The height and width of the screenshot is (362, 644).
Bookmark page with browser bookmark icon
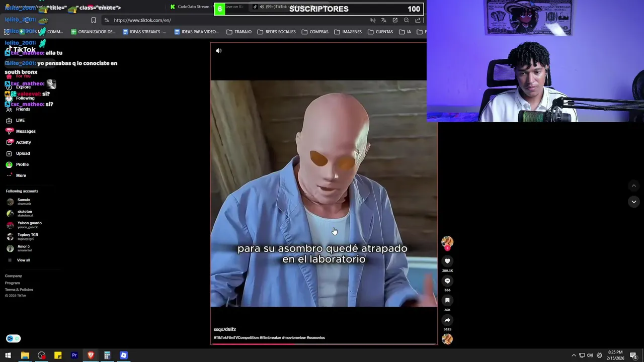(x=93, y=20)
